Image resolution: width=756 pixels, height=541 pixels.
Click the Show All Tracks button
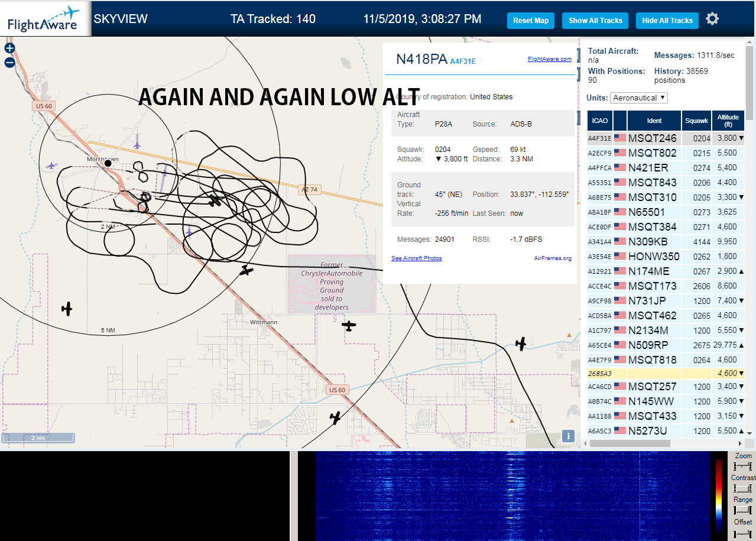tap(595, 21)
